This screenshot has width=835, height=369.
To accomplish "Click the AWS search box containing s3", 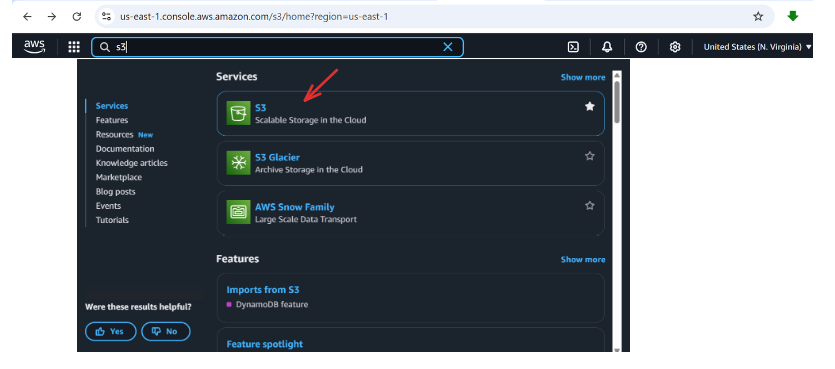I will [x=277, y=47].
